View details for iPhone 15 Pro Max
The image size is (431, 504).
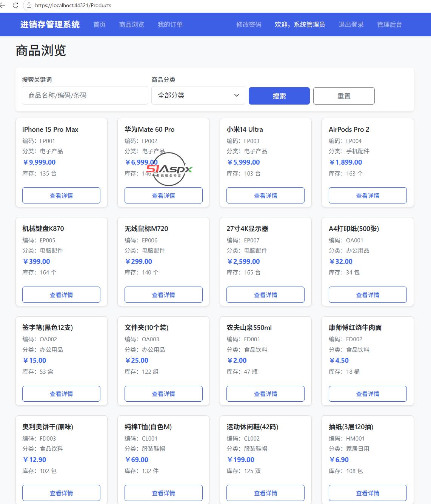pos(62,196)
